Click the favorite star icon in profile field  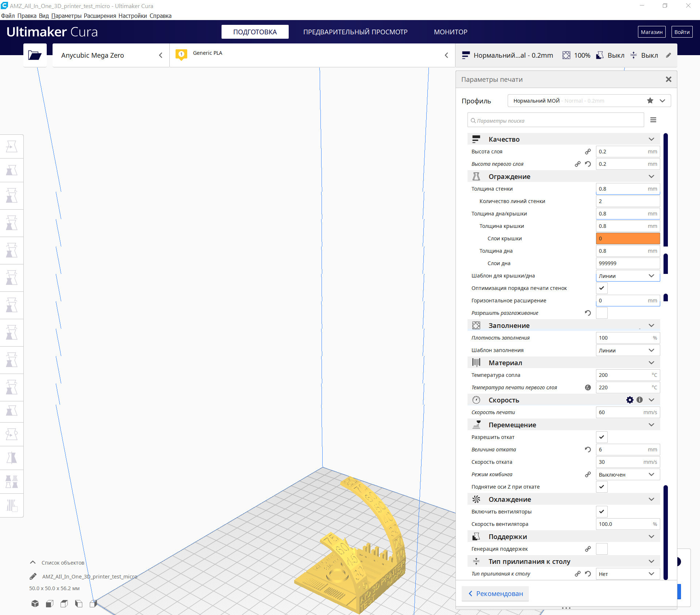pos(650,100)
